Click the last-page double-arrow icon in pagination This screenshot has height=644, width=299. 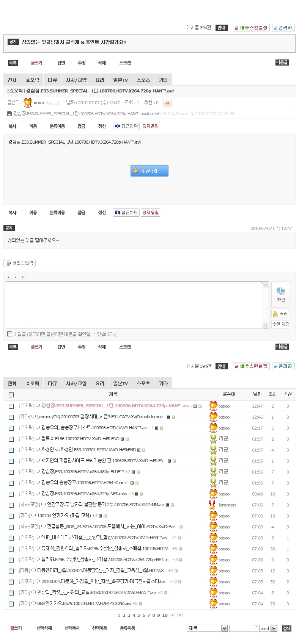pyautogui.click(x=180, y=615)
